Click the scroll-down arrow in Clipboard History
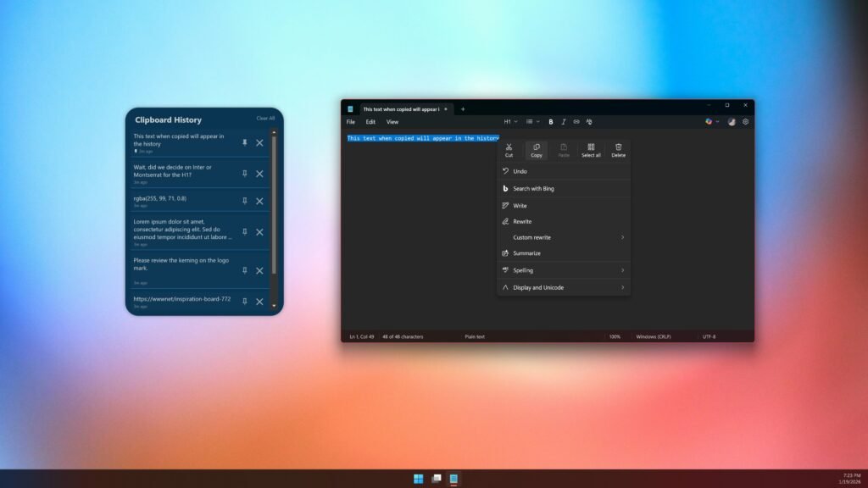The image size is (868, 488). (x=274, y=305)
